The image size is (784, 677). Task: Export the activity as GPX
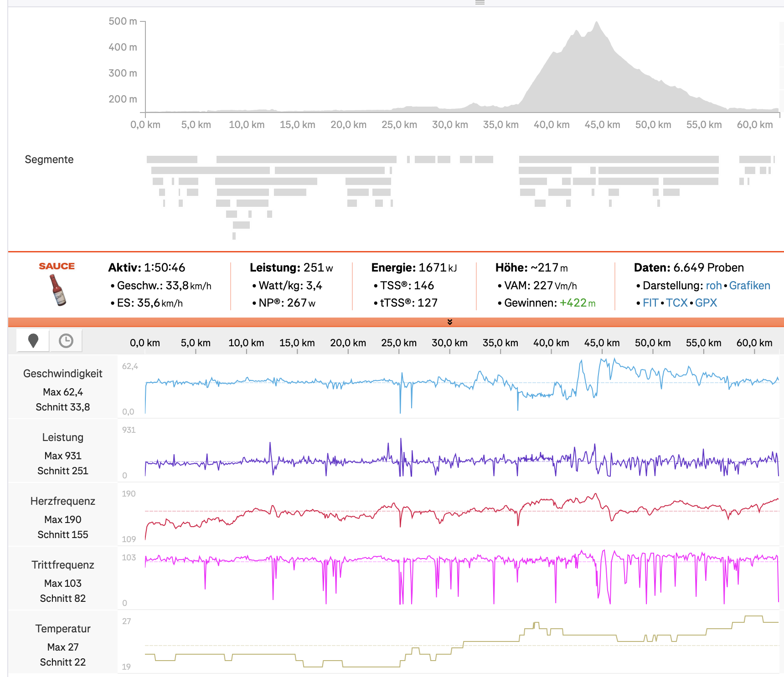pyautogui.click(x=706, y=303)
